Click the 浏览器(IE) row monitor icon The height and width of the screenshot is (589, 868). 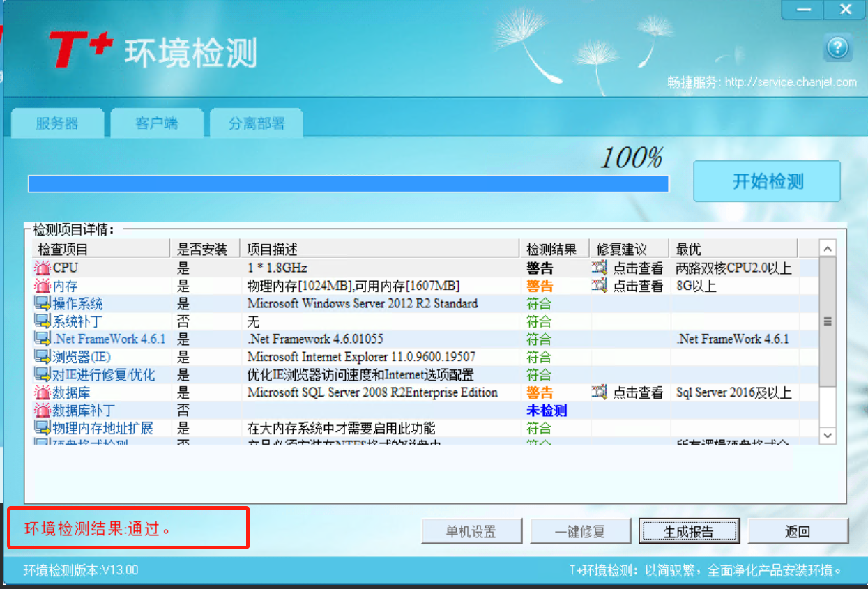tap(43, 357)
